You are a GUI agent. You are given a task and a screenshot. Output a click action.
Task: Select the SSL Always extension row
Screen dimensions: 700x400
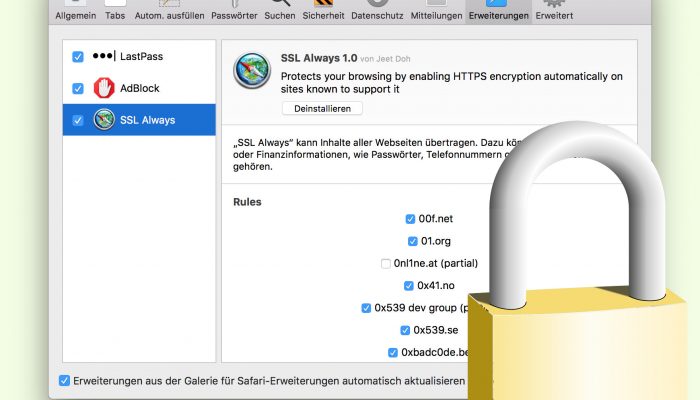point(139,120)
